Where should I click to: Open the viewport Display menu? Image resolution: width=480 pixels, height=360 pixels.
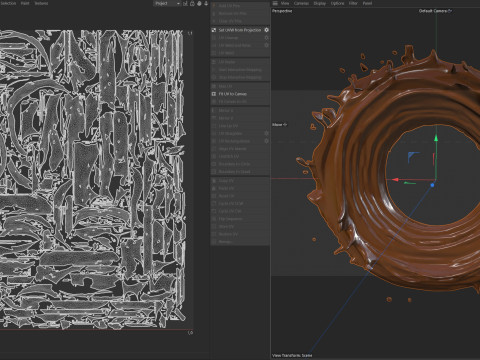pos(320,3)
